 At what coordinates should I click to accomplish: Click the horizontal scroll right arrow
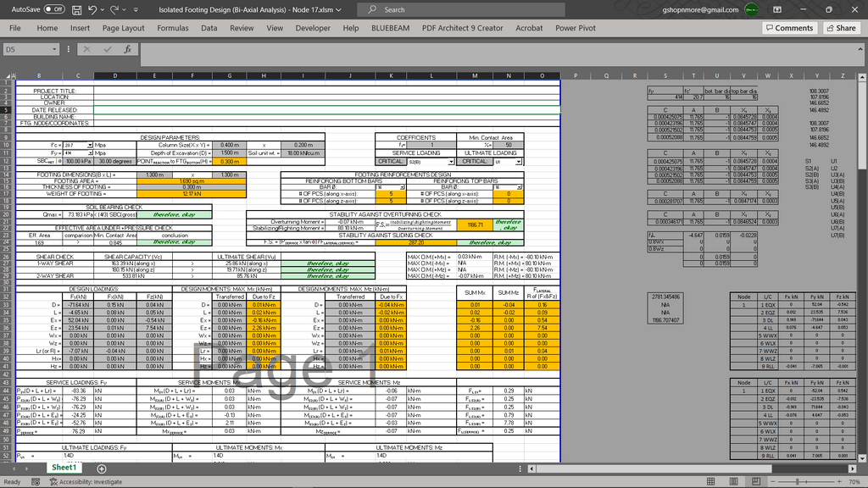tap(853, 469)
